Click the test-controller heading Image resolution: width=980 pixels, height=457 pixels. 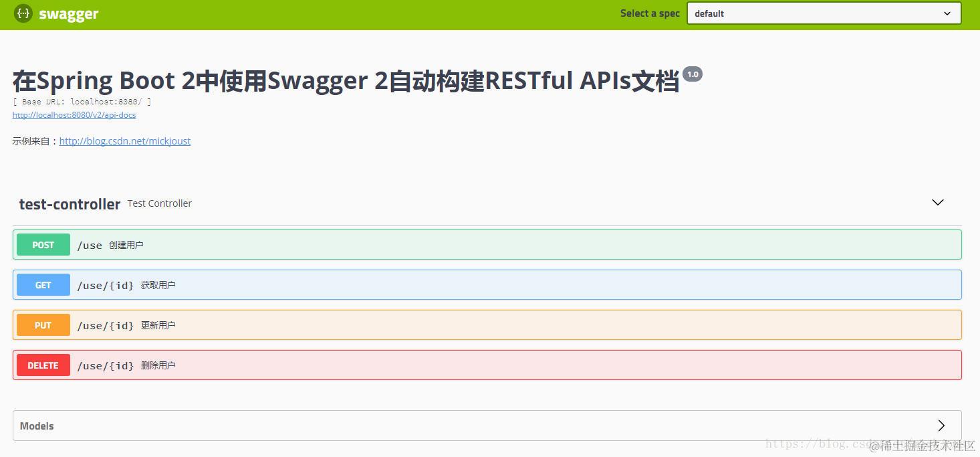(70, 204)
